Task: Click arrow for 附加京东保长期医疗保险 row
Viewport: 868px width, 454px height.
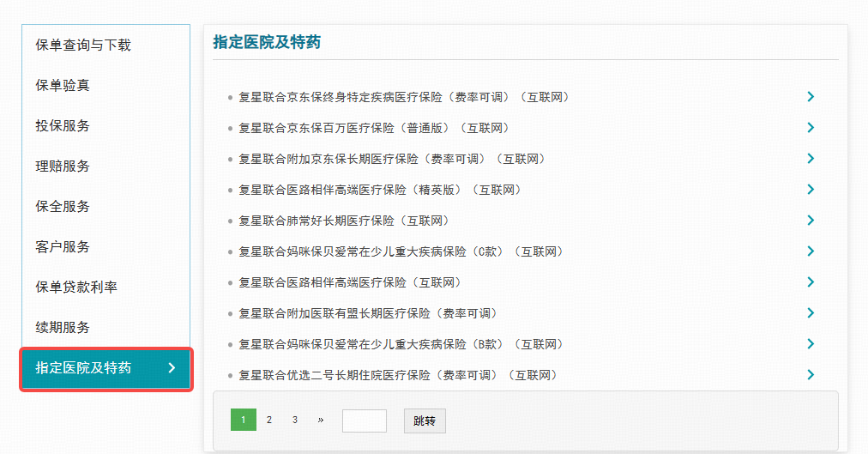Action: pyautogui.click(x=811, y=159)
